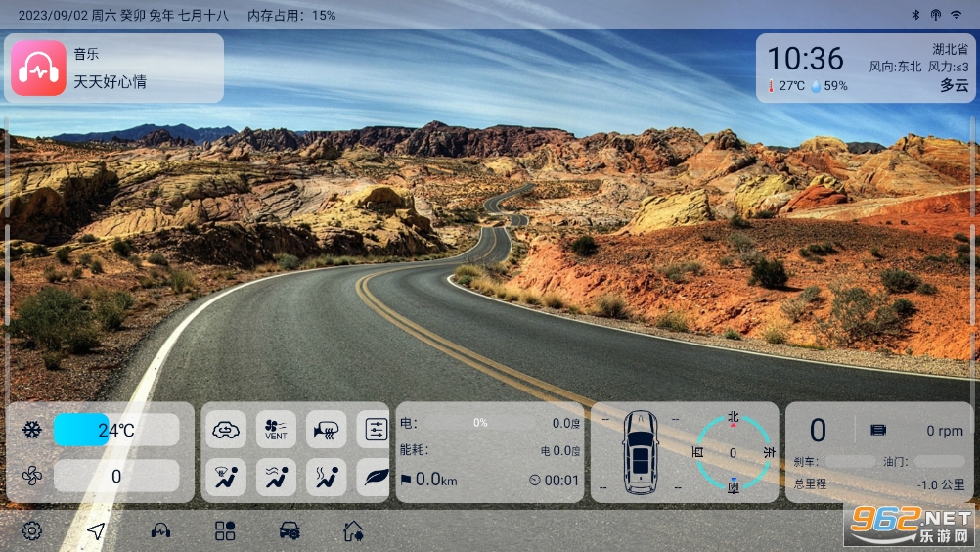Open home Android icon in dock
Image resolution: width=980 pixels, height=552 pixels.
point(353,530)
